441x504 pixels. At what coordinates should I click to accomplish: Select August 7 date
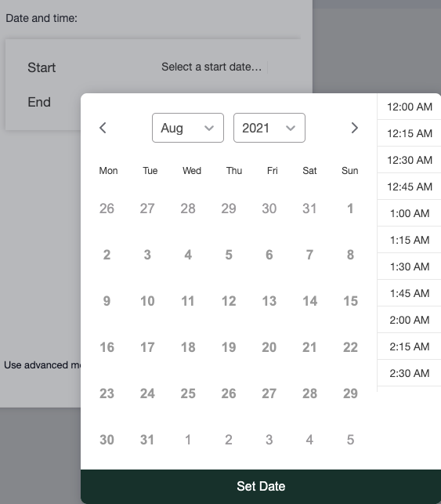[x=309, y=255]
